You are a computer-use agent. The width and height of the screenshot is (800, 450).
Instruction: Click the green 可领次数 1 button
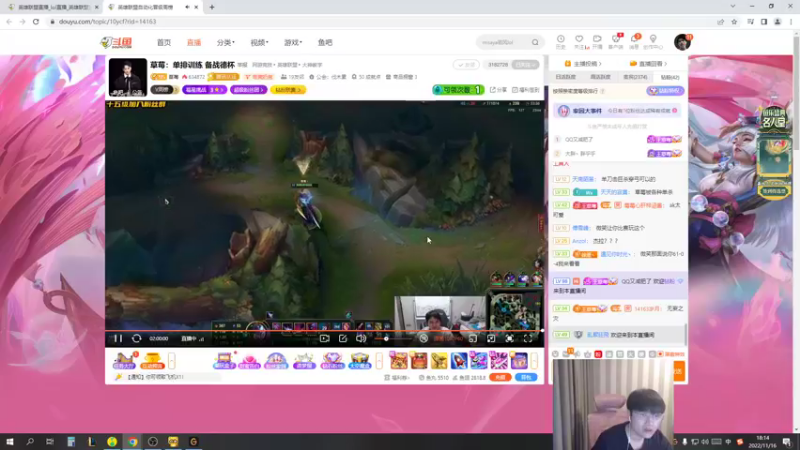click(458, 90)
